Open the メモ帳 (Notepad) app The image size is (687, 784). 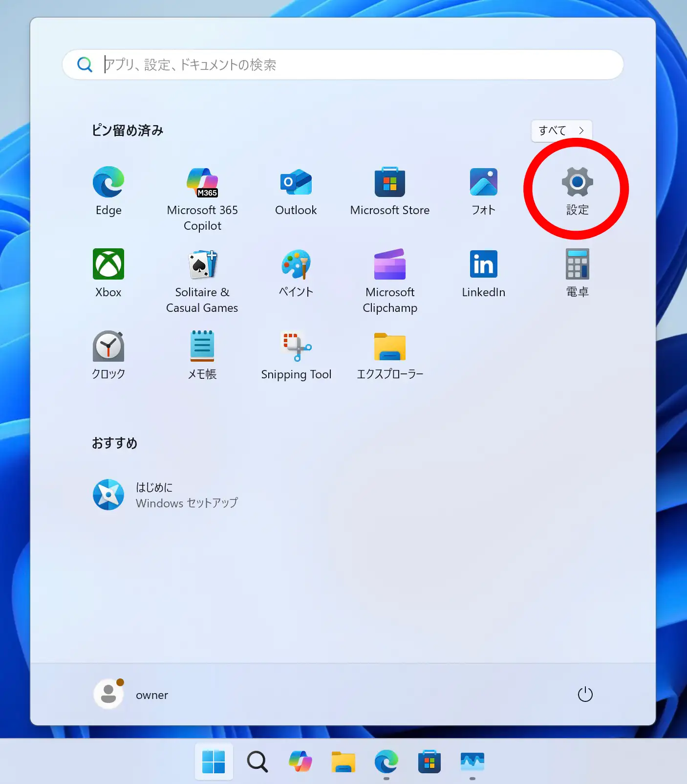[202, 356]
